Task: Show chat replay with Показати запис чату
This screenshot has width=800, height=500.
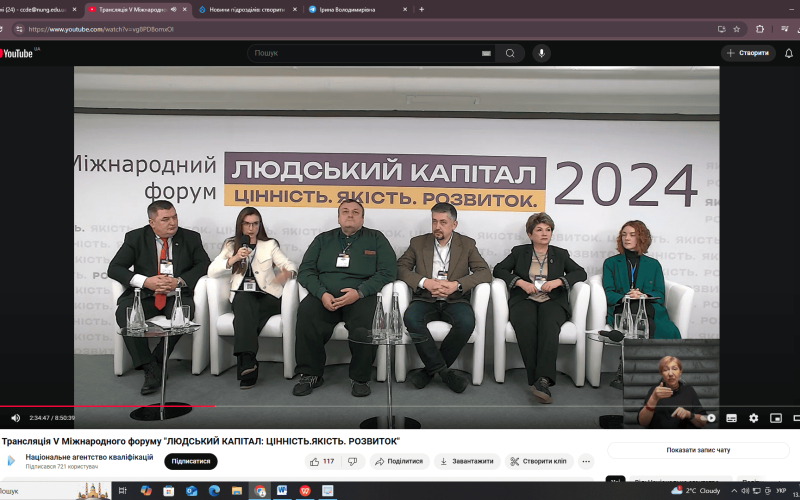Action: [698, 450]
